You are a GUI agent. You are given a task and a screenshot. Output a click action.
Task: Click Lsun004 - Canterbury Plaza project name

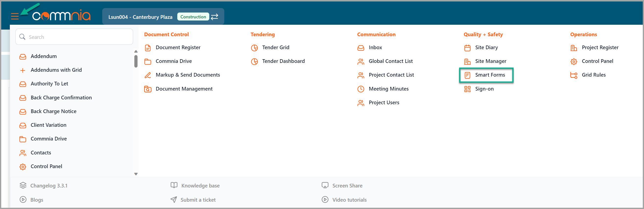[140, 17]
